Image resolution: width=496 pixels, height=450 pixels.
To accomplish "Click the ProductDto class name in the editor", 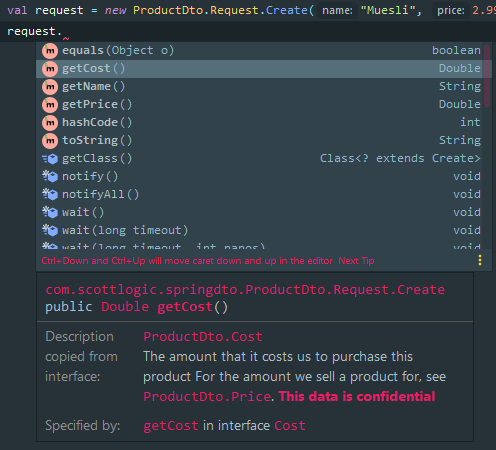I will 168,10.
